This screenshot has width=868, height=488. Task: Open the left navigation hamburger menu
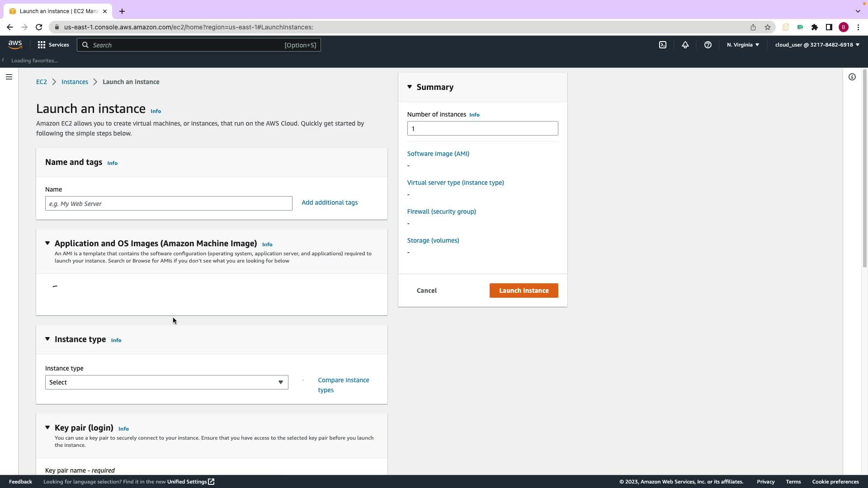[9, 77]
